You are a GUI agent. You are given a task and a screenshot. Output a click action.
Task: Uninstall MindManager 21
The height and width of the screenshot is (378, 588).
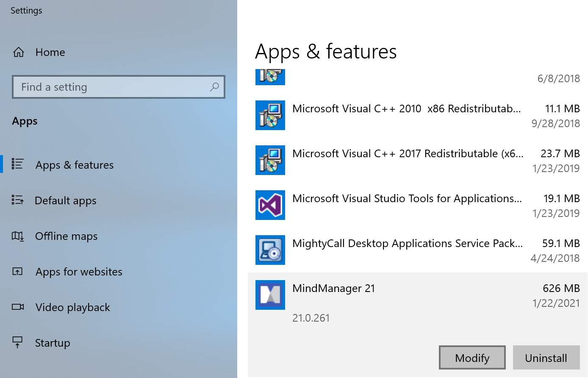tap(546, 358)
